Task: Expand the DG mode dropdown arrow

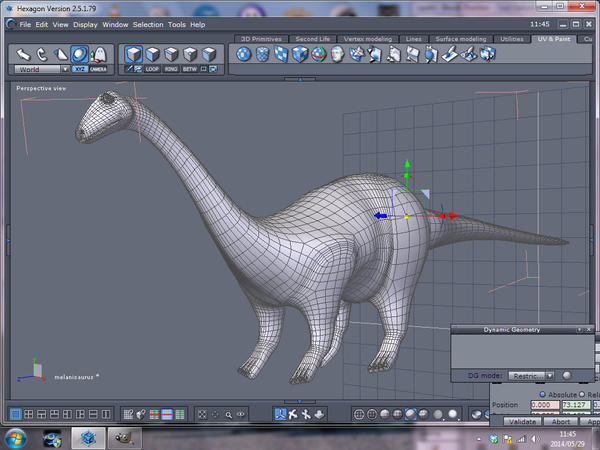Action: [549, 375]
